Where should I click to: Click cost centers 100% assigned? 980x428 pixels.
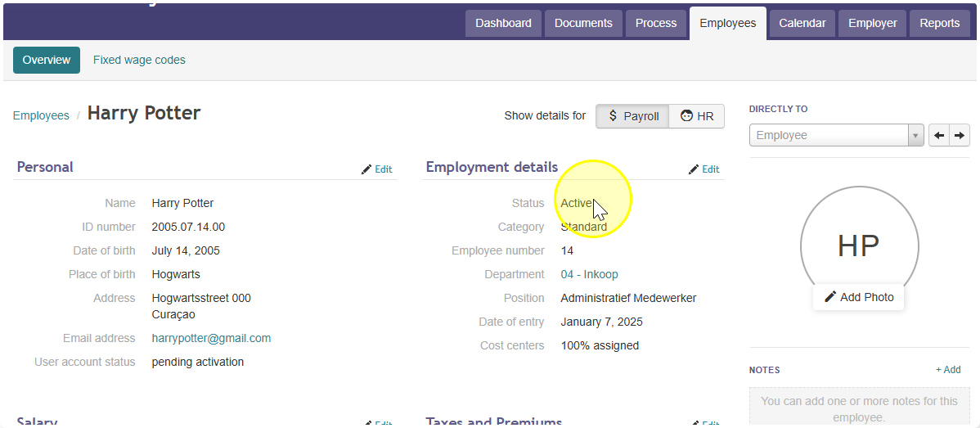[x=600, y=345]
